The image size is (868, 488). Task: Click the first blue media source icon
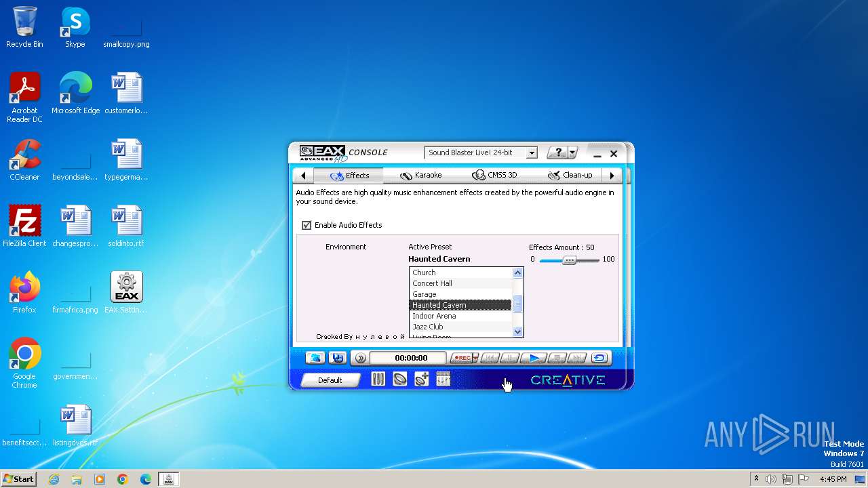point(315,358)
